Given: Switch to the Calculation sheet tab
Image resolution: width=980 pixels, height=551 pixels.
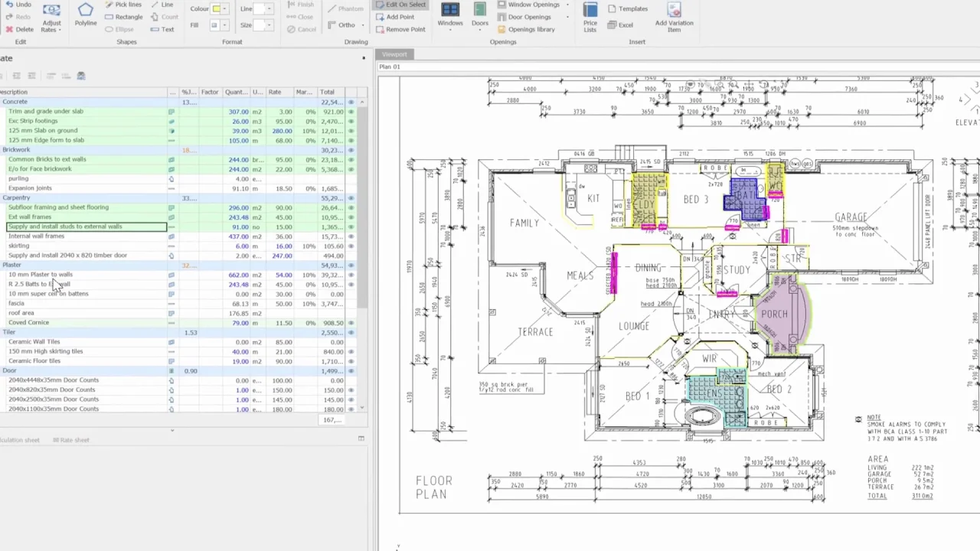Looking at the screenshot, I should click(20, 440).
